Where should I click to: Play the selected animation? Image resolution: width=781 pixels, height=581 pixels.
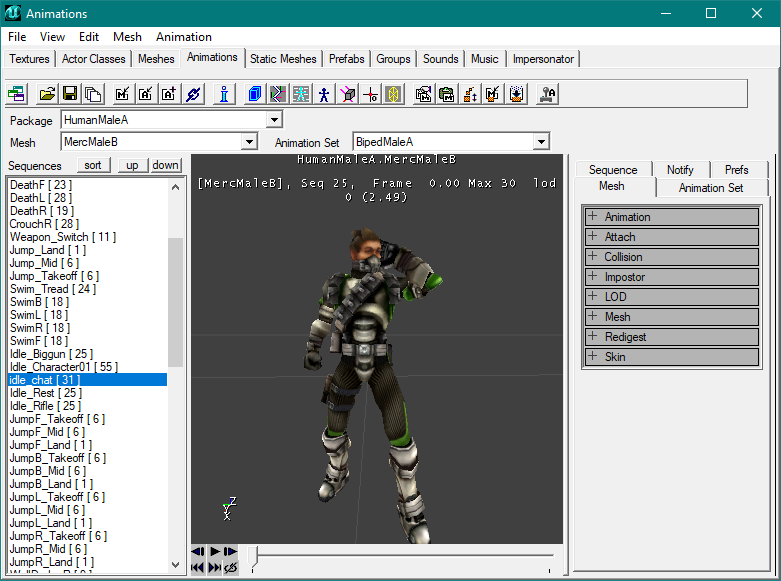coord(215,552)
